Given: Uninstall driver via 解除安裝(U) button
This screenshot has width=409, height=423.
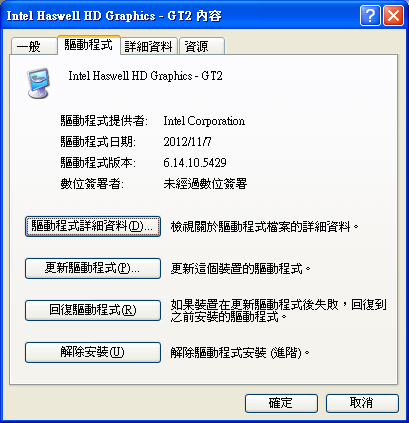Looking at the screenshot, I should (x=93, y=352).
